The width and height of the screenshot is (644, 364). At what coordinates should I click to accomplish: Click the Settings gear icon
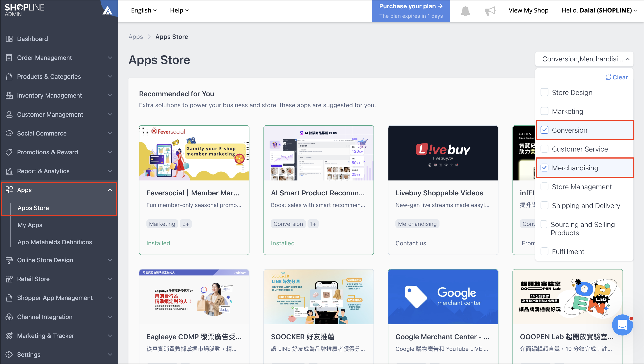pos(9,355)
